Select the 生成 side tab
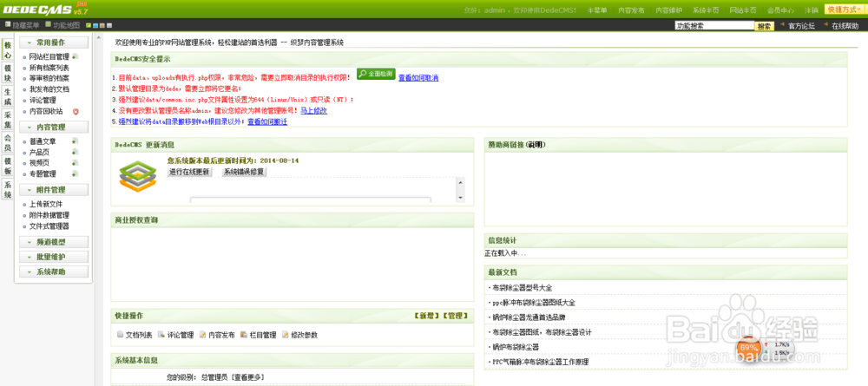Image resolution: width=868 pixels, height=386 pixels. pos(8,97)
